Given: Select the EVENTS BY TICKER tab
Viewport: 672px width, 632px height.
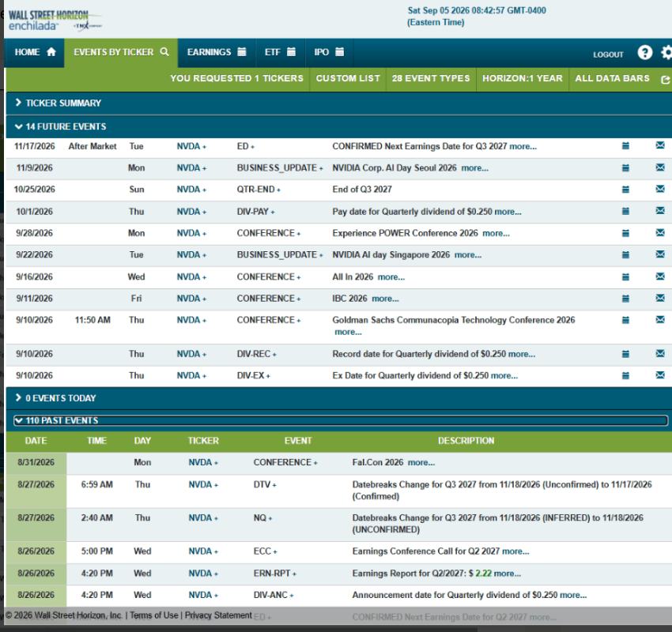Looking at the screenshot, I should point(121,52).
